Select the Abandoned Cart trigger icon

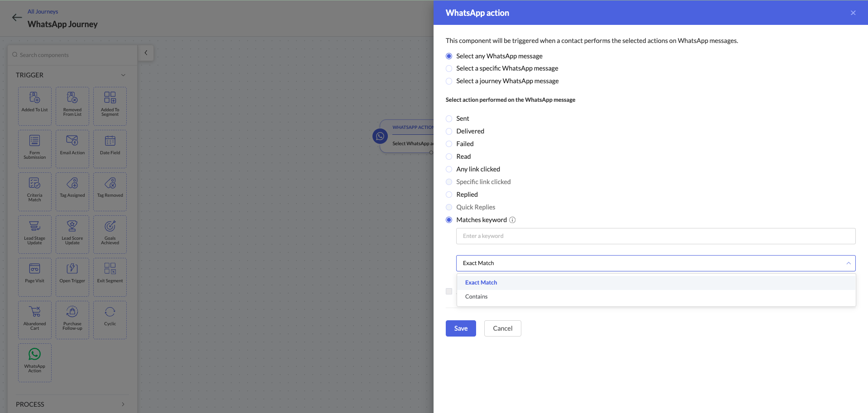(35, 311)
